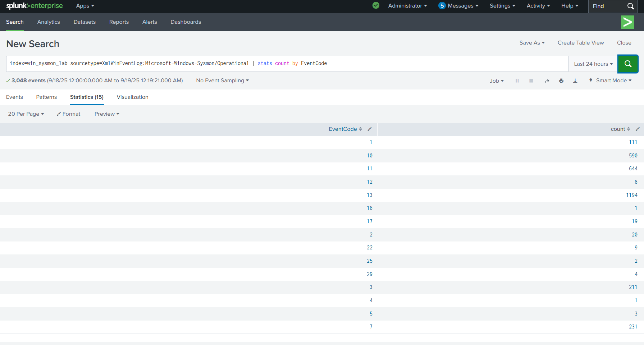Pause the search job
This screenshot has height=345, width=644.
click(517, 81)
